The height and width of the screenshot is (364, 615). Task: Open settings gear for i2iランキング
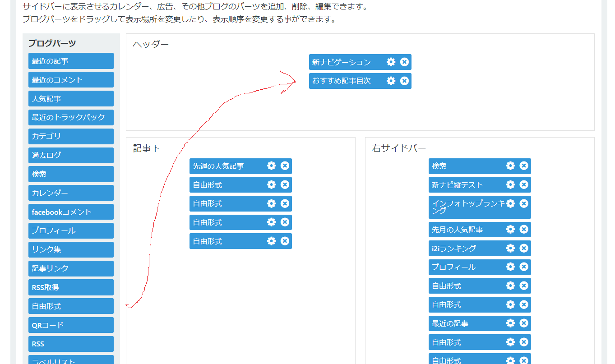point(510,248)
